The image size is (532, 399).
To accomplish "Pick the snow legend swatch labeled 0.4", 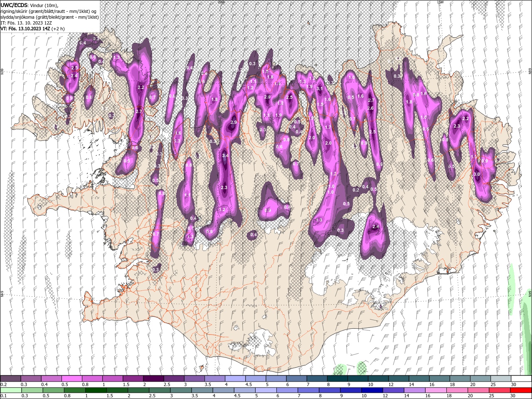I will tap(51, 379).
